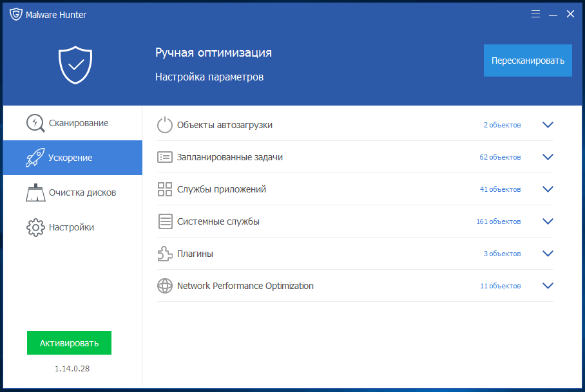Click the Системные службы label
This screenshot has height=392, width=585.
click(218, 221)
